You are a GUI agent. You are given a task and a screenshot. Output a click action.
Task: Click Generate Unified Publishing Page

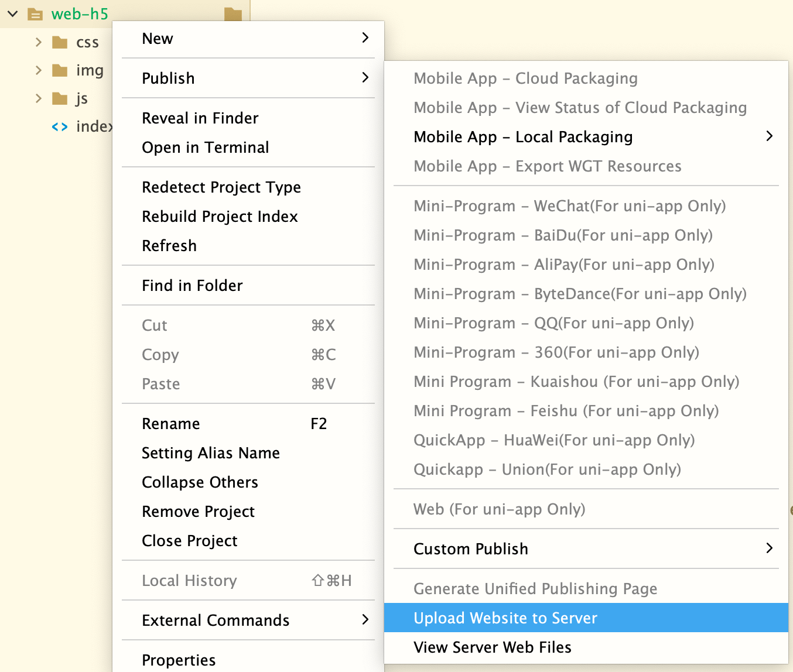click(586, 589)
